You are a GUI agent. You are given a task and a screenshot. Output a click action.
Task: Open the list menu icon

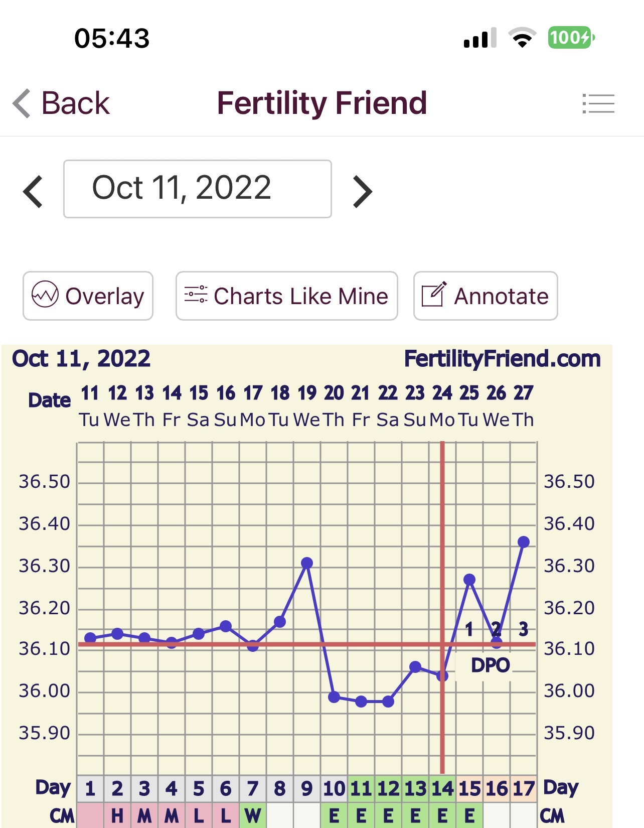[598, 103]
